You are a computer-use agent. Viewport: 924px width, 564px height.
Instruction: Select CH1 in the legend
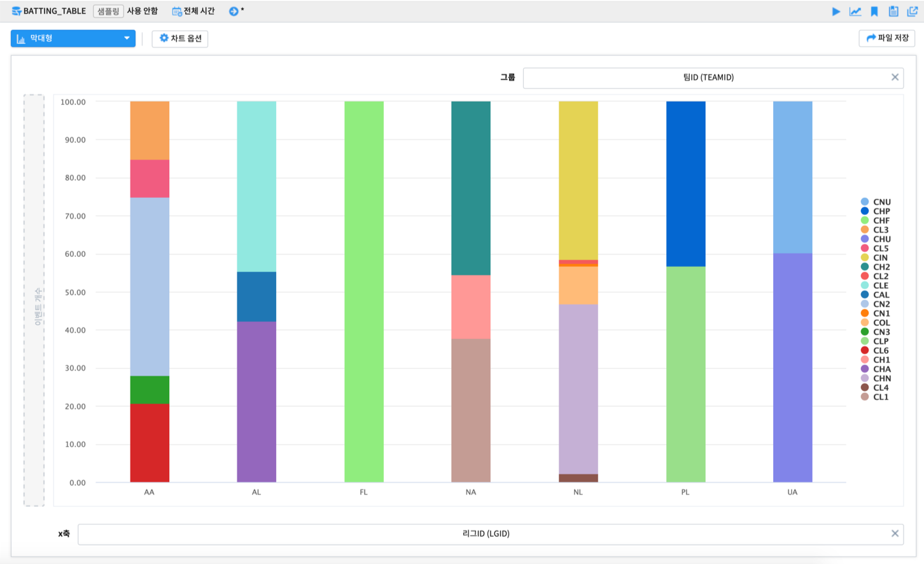876,360
